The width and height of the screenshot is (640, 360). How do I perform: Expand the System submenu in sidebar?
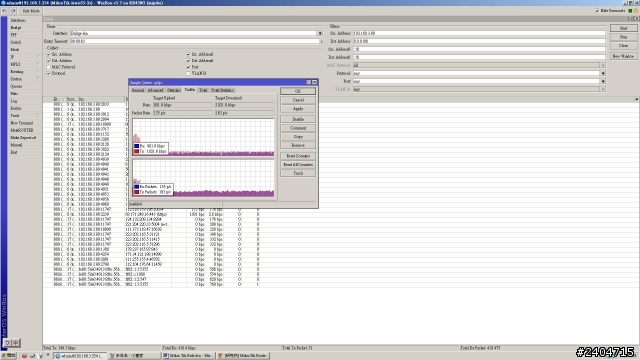click(24, 79)
